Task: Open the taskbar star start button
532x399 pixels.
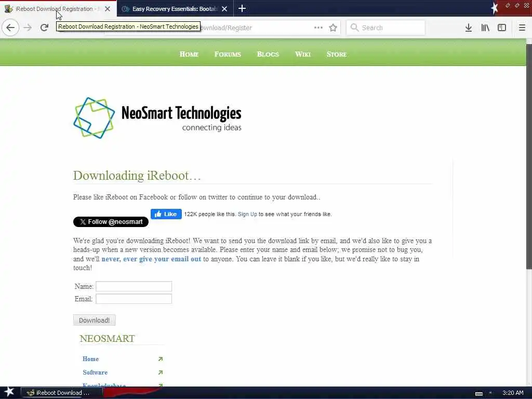Action: [9, 392]
